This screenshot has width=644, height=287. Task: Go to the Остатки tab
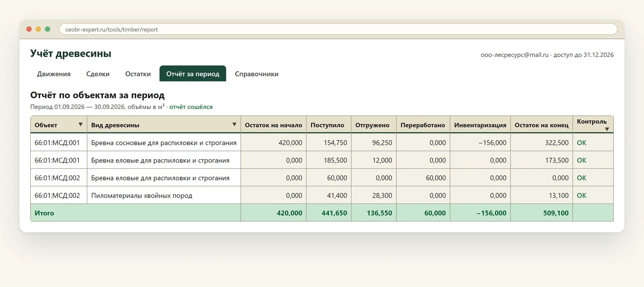[x=138, y=74]
